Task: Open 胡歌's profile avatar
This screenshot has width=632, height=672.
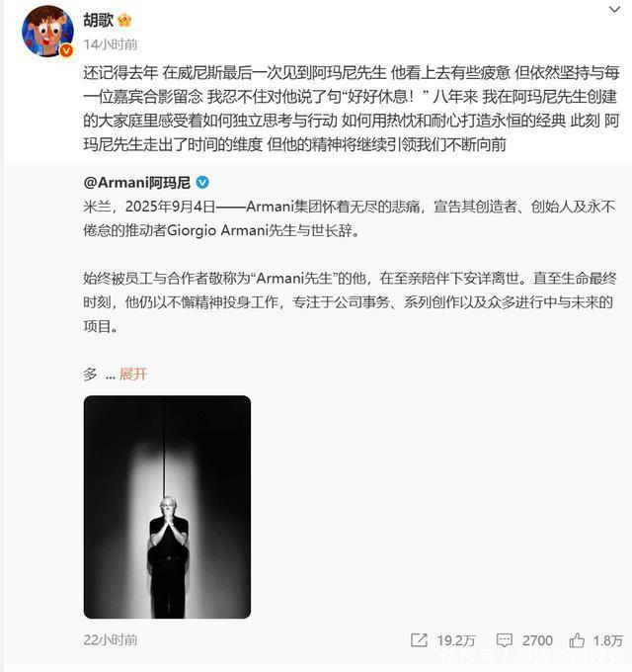Action: pos(48,31)
